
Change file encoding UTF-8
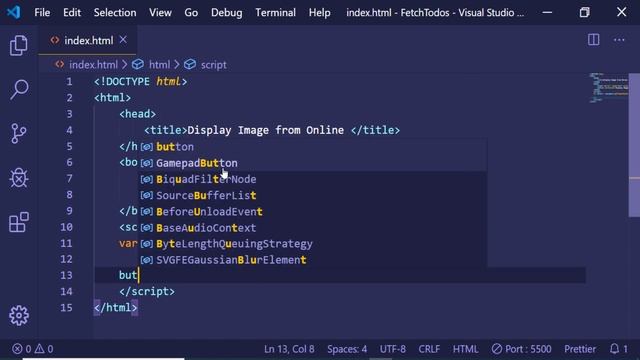pos(393,349)
